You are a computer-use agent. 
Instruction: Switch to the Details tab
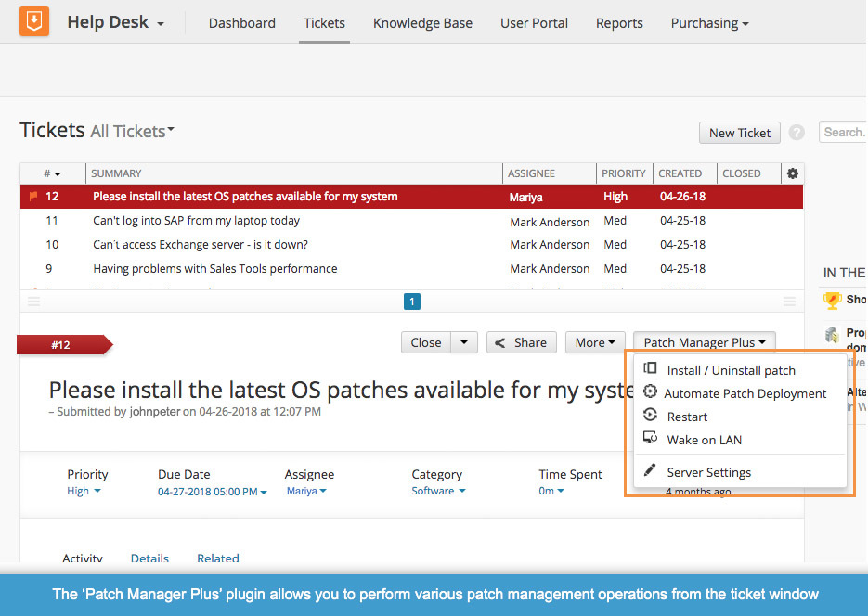tap(149, 558)
